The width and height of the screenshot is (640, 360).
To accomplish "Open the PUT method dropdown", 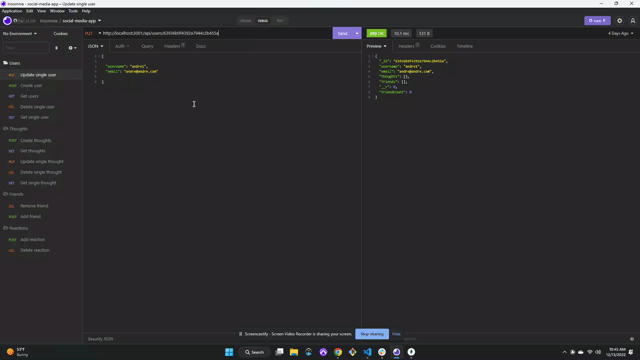I will (x=93, y=33).
